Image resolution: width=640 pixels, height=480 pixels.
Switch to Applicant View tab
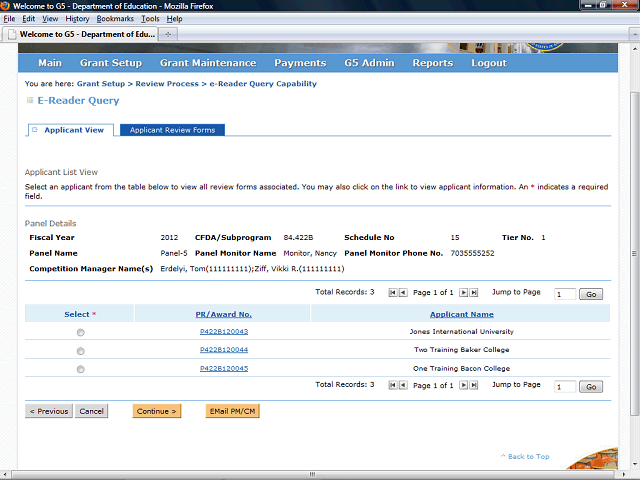tap(71, 130)
